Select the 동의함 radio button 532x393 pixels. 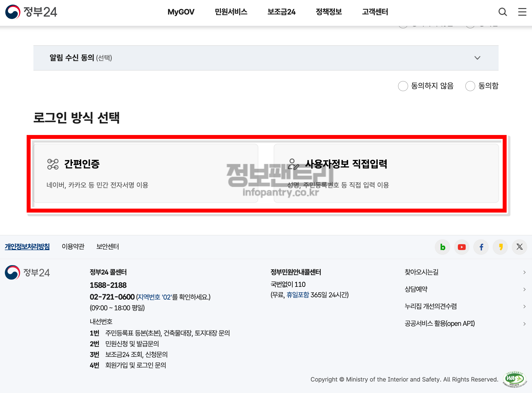point(470,86)
